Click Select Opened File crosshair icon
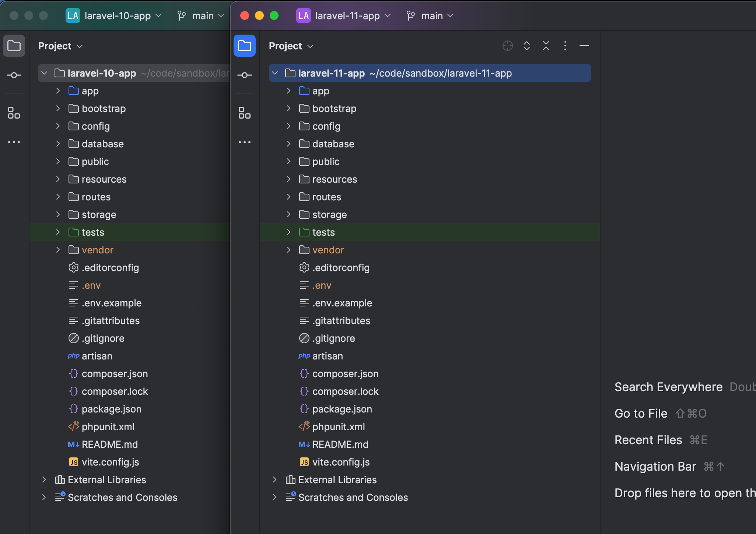The width and height of the screenshot is (756, 534). 508,46
